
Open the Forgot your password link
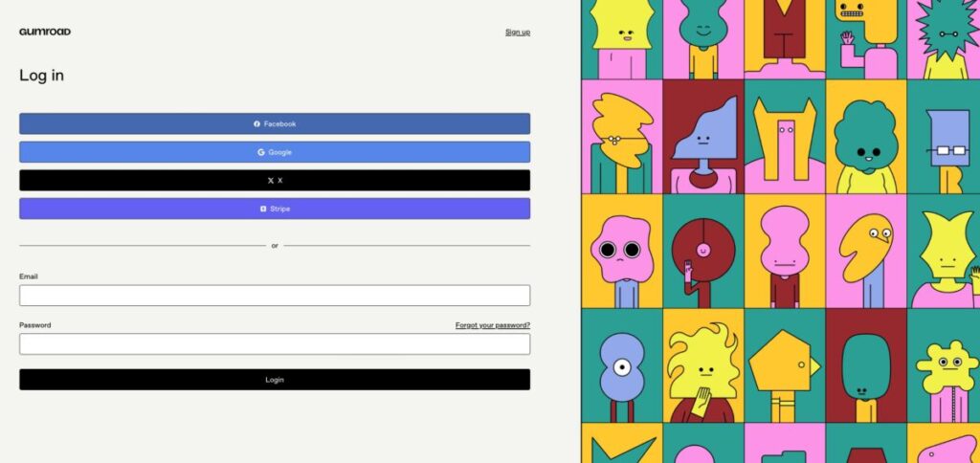tap(492, 325)
